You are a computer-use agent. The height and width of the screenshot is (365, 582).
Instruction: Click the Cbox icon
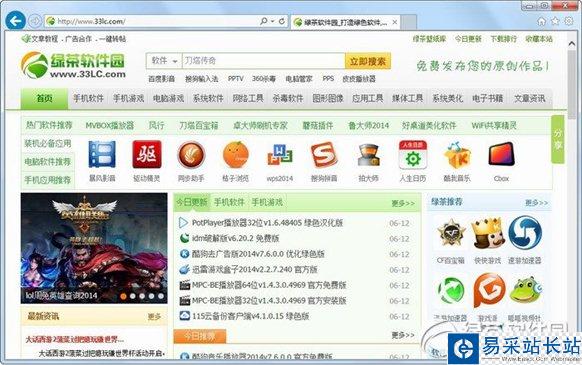(x=501, y=154)
